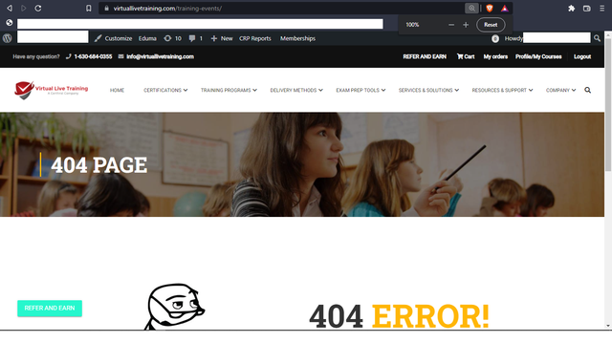Open Brave Shields lion icon
This screenshot has height=364, width=612.
coord(490,9)
